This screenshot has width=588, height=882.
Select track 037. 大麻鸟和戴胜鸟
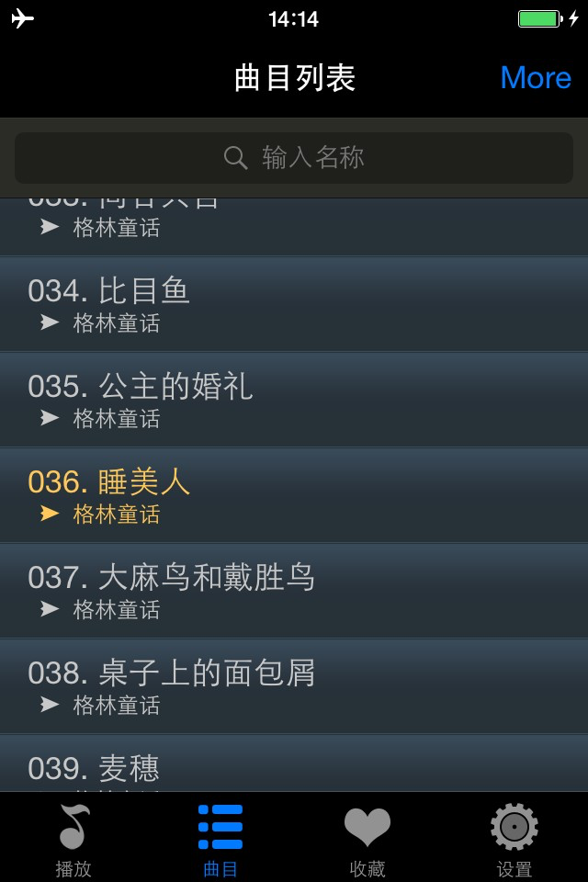(x=294, y=591)
